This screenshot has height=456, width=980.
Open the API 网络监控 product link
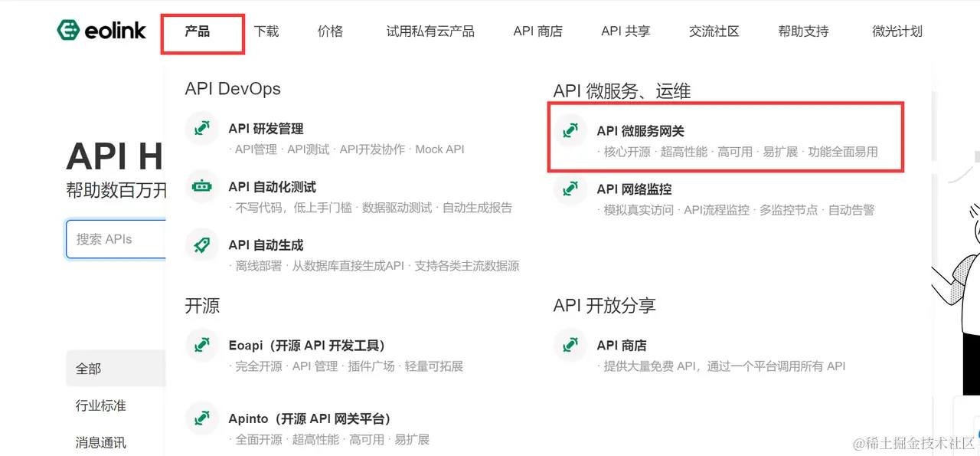point(634,189)
